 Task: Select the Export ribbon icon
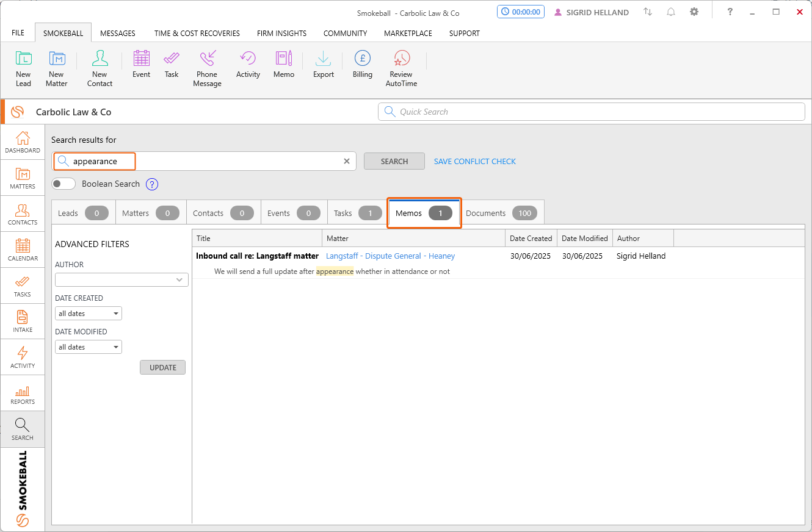coord(323,64)
